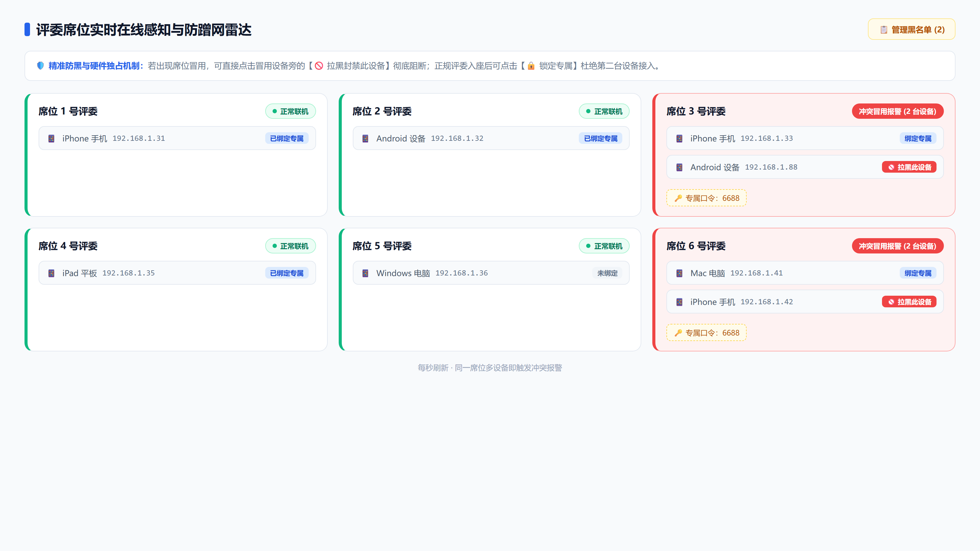Image resolution: width=980 pixels, height=551 pixels.
Task: Bind iPhone 手机 192.168.1.33 as exclusive
Action: point(918,138)
